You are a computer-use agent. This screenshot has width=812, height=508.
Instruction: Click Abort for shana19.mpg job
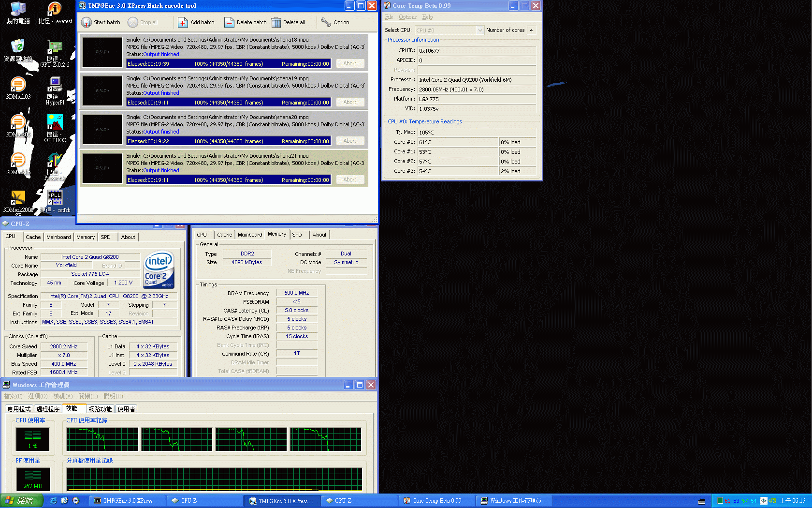(x=349, y=102)
